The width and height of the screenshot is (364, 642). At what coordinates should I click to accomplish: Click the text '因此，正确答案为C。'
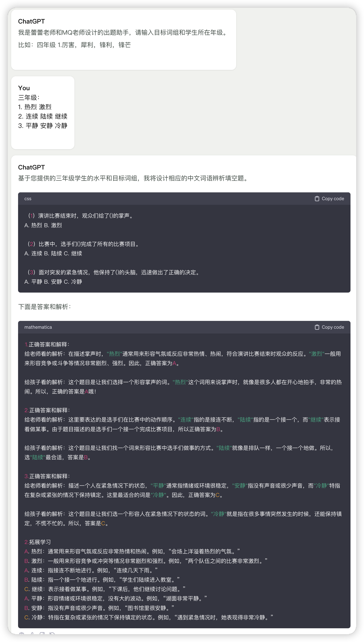pos(197,495)
